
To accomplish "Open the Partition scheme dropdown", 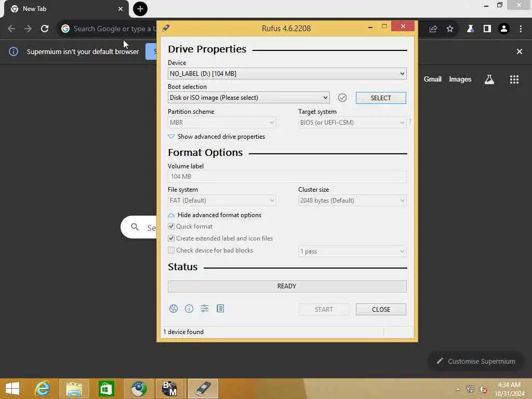I will click(x=222, y=123).
